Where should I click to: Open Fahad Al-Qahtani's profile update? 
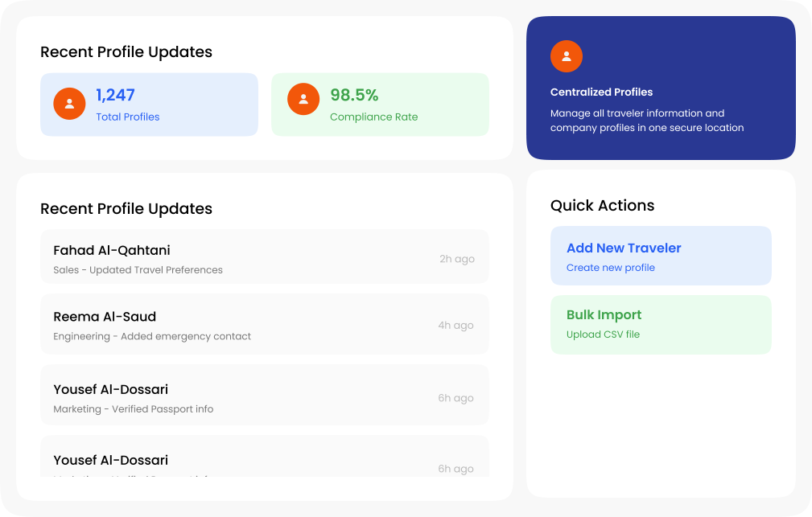(112, 250)
